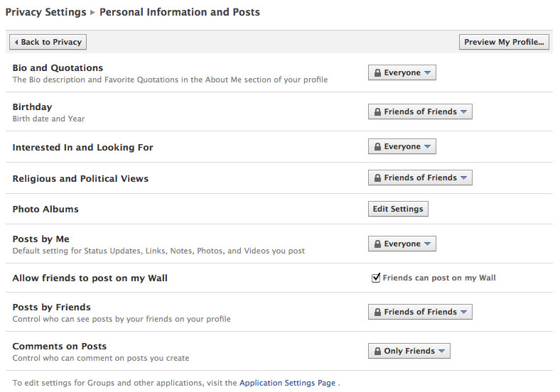Click the back arrow icon on Back to Privacy
560x392 pixels.
point(16,42)
